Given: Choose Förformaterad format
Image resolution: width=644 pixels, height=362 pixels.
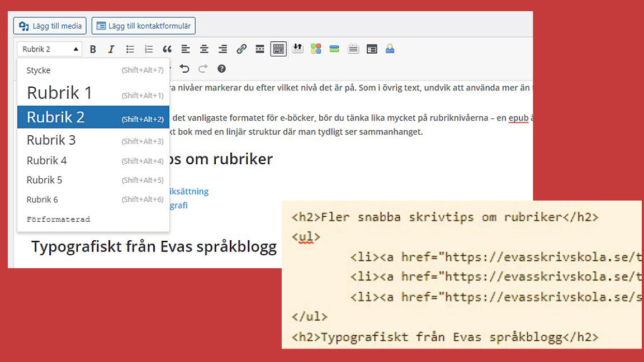Looking at the screenshot, I should click(93, 219).
